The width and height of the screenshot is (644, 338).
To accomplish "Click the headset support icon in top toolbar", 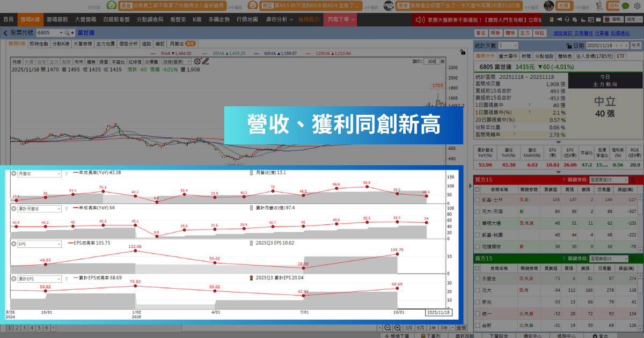I will point(567,19).
